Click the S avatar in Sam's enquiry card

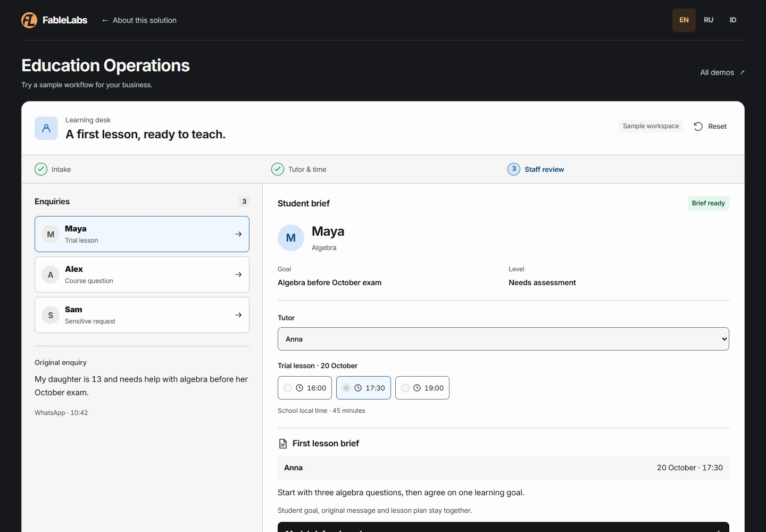[51, 315]
